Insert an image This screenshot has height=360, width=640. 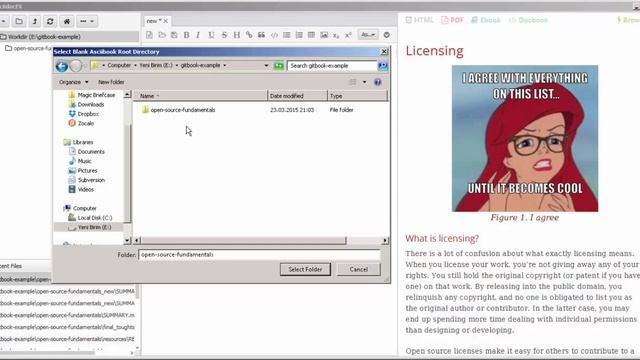pyautogui.click(x=324, y=35)
